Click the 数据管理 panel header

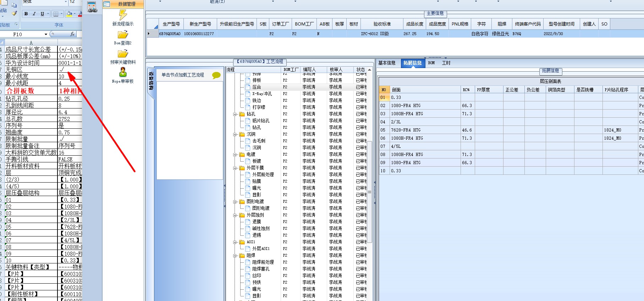point(123,4)
